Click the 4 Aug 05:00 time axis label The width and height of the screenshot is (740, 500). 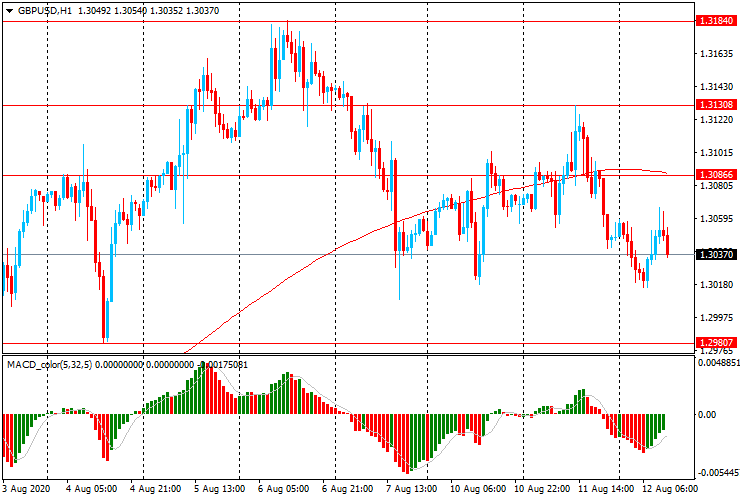tap(92, 488)
